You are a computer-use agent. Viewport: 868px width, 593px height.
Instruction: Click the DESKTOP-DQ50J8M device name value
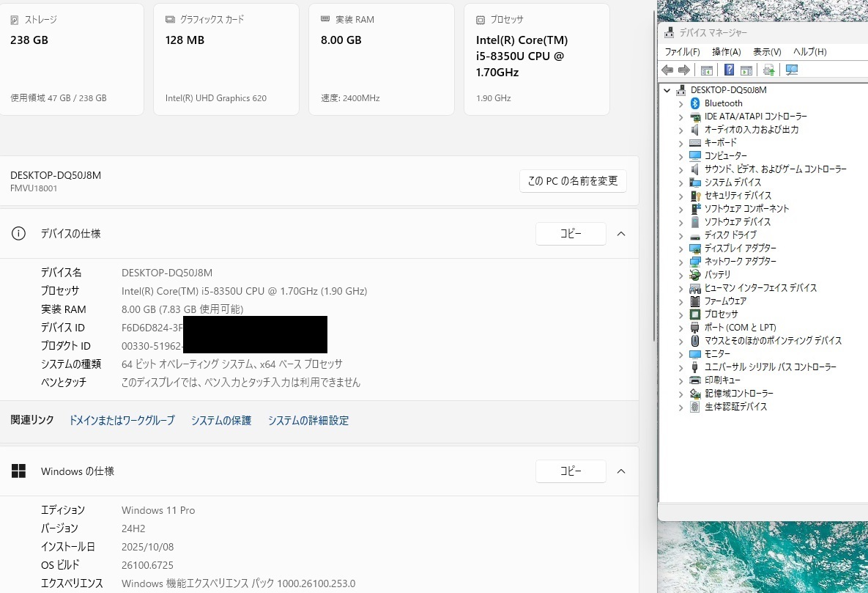coord(167,273)
